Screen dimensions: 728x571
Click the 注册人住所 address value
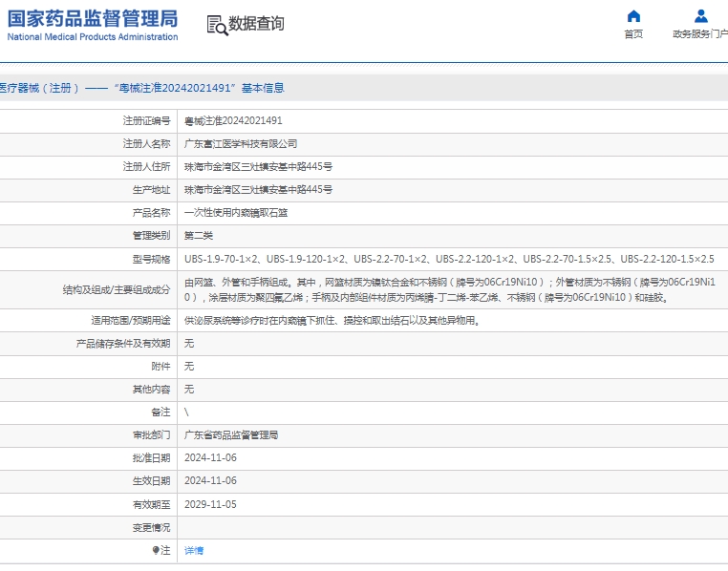(x=258, y=166)
